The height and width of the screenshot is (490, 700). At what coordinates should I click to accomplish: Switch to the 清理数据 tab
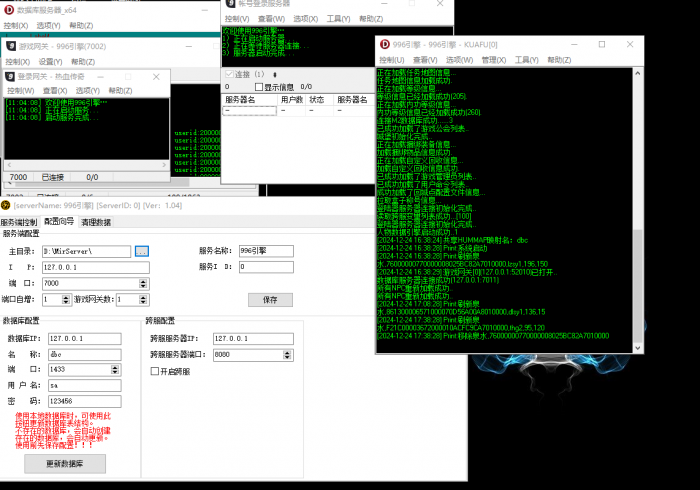(96, 222)
